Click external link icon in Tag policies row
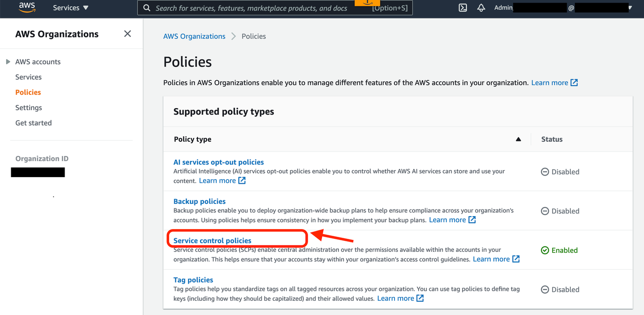 click(x=420, y=298)
